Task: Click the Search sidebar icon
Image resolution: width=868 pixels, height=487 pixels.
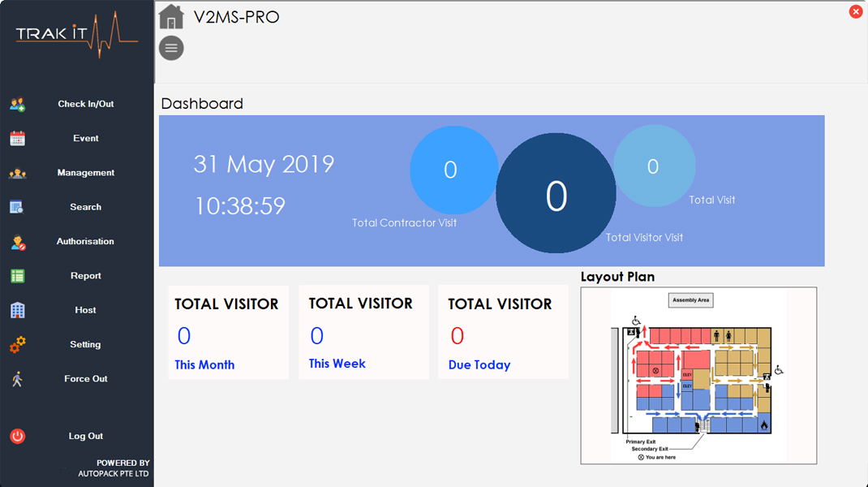Action: coord(18,207)
